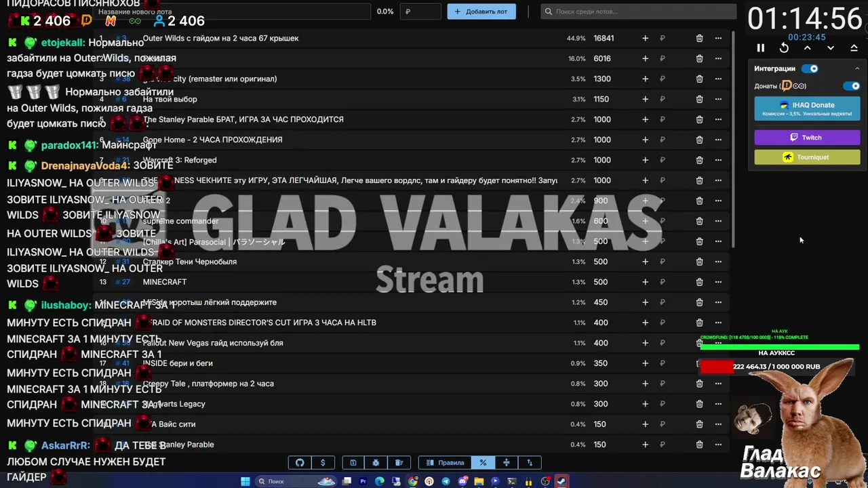
Task: Delete the Creepy Tale lot
Action: [x=699, y=384]
